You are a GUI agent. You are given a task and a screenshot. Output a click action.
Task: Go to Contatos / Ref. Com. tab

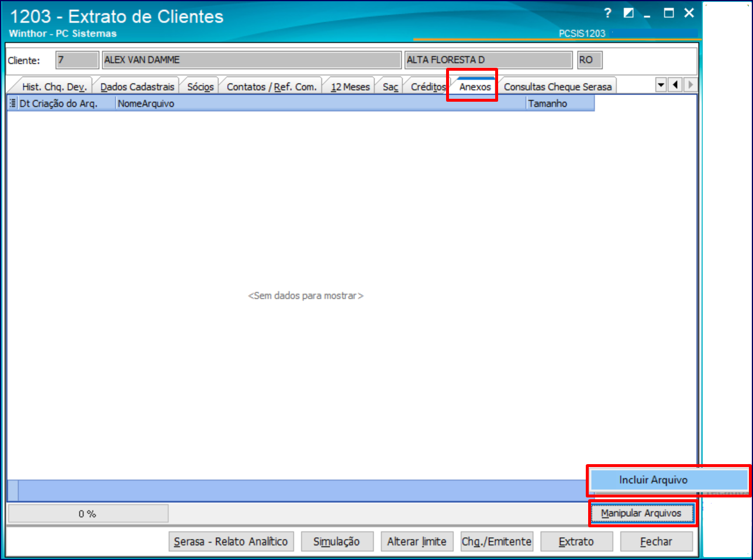(272, 87)
